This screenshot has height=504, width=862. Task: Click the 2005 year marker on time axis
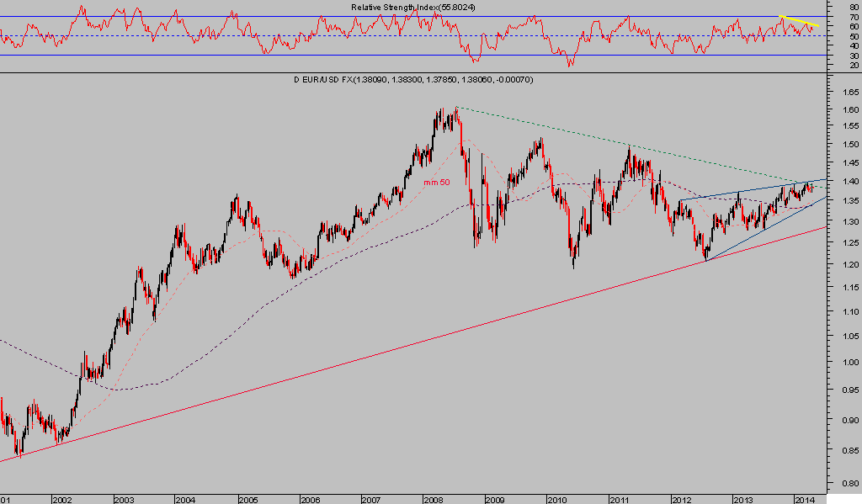pos(247,499)
